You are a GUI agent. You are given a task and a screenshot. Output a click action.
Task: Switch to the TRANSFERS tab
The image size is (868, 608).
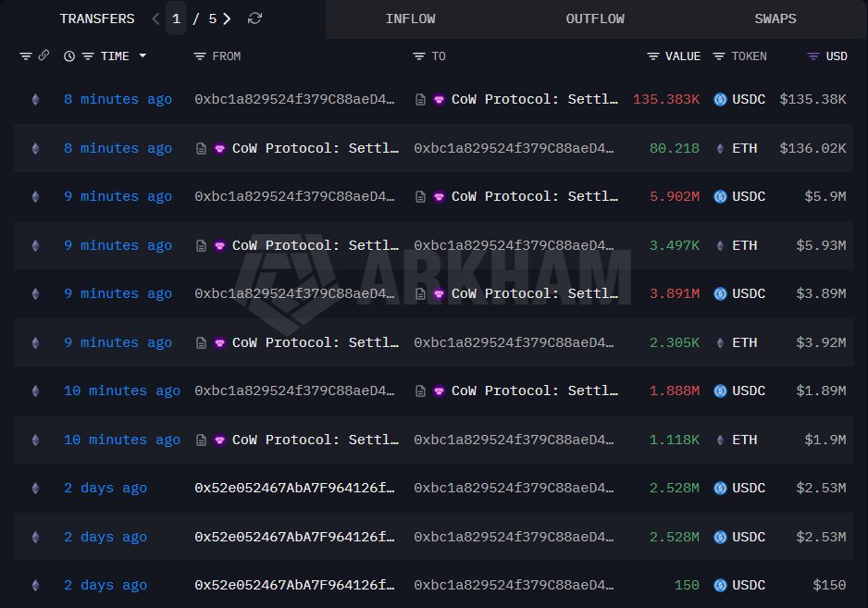point(97,19)
